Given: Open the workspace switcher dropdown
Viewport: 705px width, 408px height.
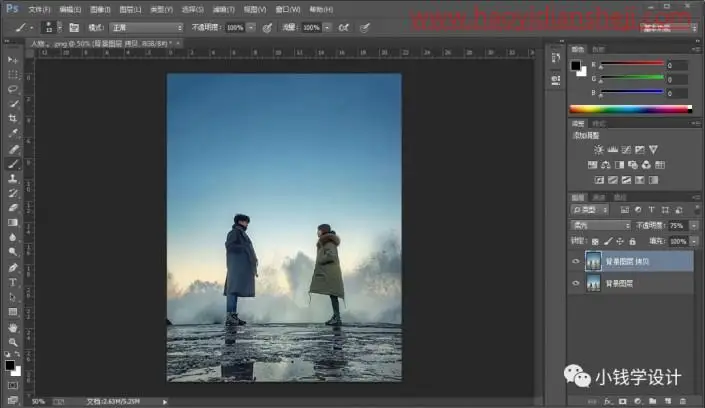Looking at the screenshot, I should pyautogui.click(x=669, y=28).
